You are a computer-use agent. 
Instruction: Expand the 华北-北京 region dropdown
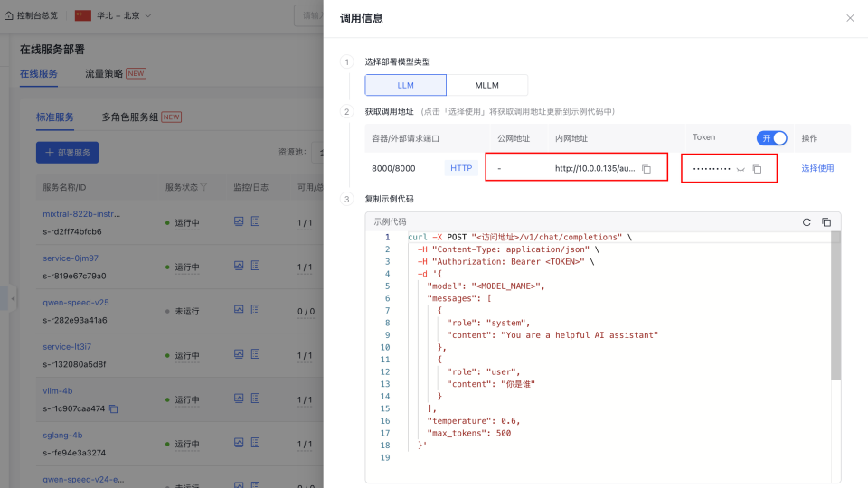147,15
